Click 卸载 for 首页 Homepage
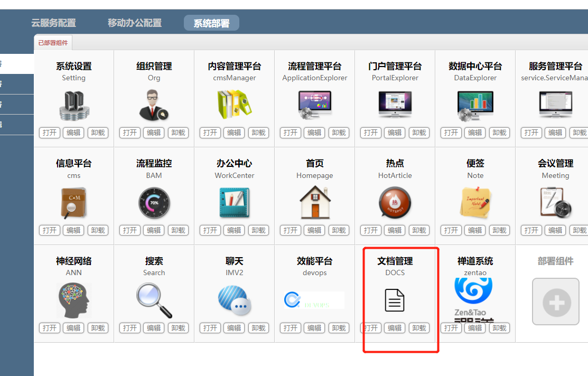The width and height of the screenshot is (588, 376). click(x=339, y=230)
